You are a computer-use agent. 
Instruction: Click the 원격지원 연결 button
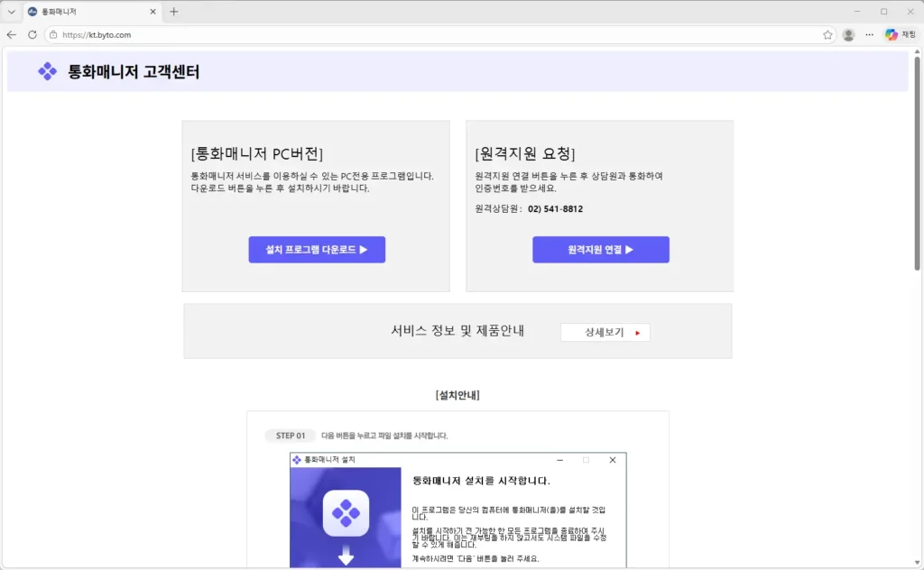[601, 249]
